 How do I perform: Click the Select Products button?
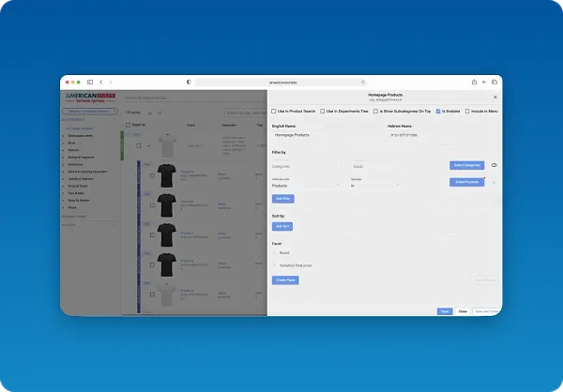pos(466,182)
